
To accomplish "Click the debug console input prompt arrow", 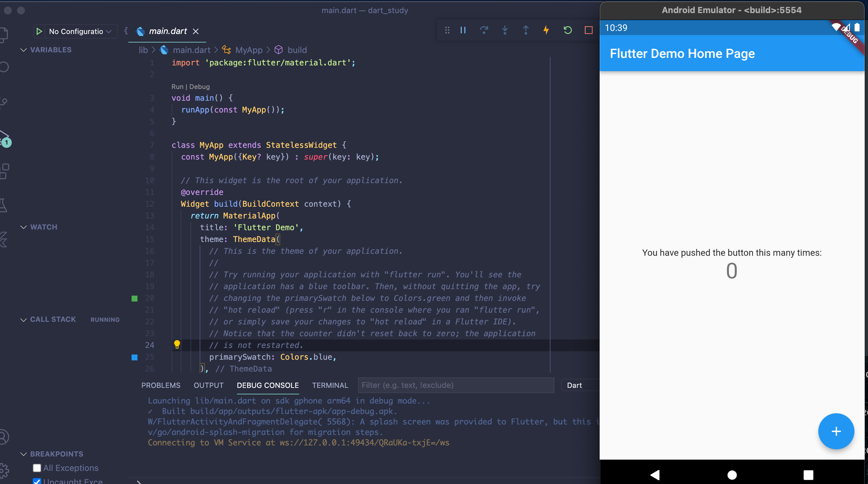I will click(x=139, y=482).
